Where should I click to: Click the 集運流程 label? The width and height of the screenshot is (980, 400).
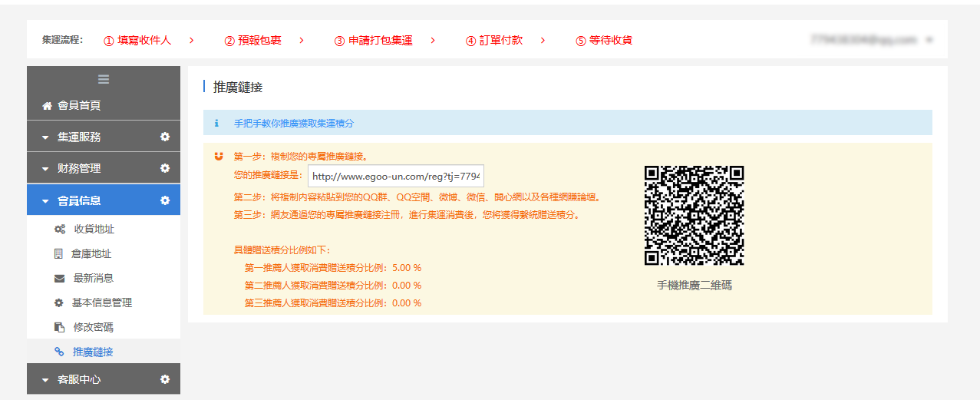pos(62,39)
